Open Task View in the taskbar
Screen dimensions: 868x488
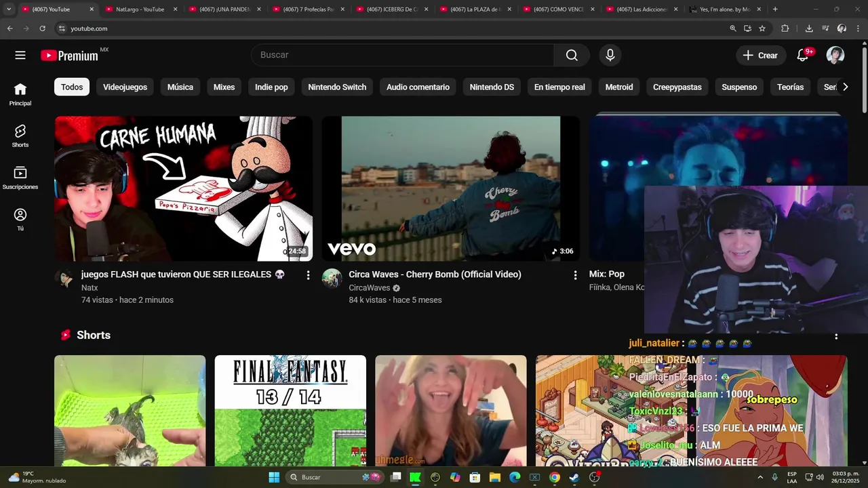click(x=396, y=477)
